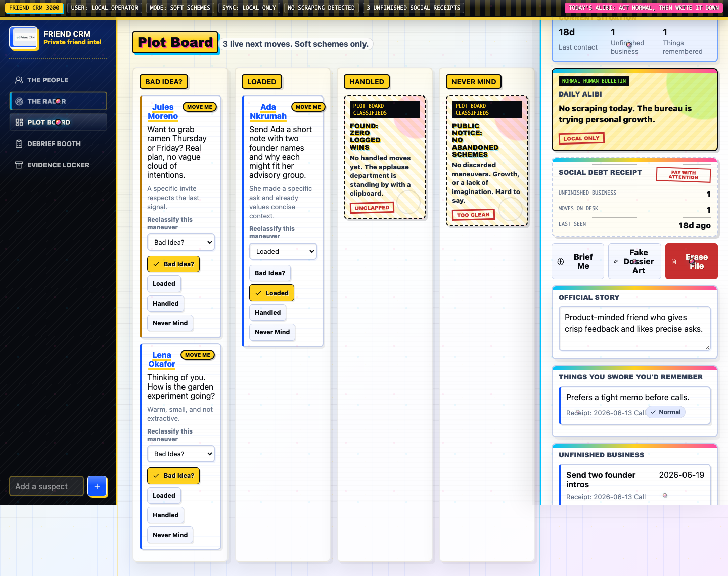728x576 pixels.
Task: Select Never Mind option for Lena Okafor
Action: [170, 535]
